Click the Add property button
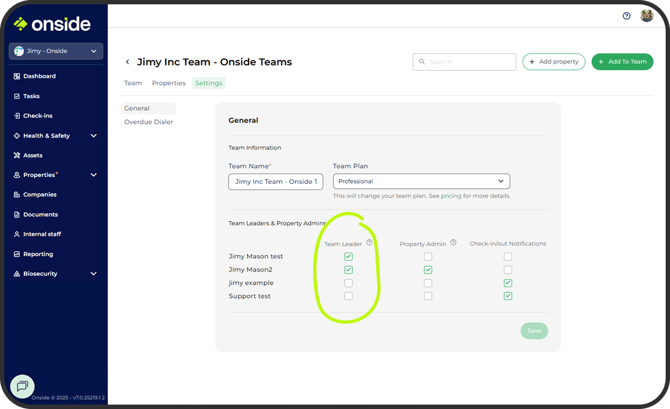The image size is (670, 409). [553, 62]
